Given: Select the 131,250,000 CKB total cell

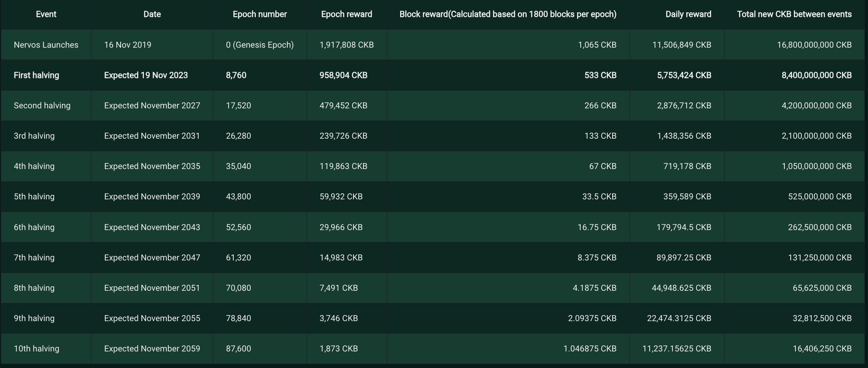Looking at the screenshot, I should (x=820, y=258).
